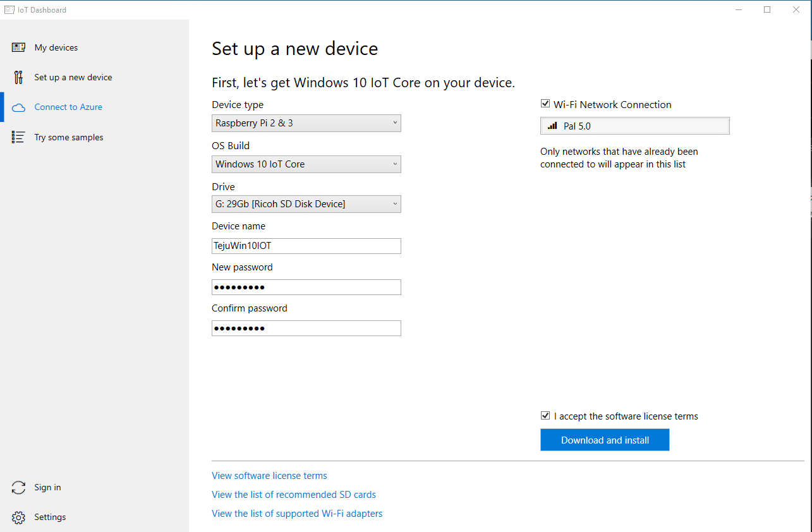Screen dimensions: 812x532
Task: Click Download and install button
Action: [x=605, y=440]
